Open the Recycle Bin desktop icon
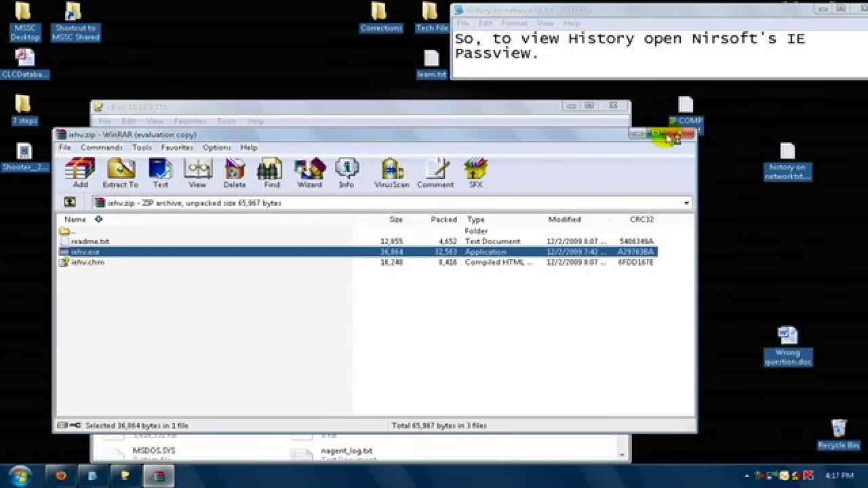Image resolution: width=868 pixels, height=488 pixels. 839,434
